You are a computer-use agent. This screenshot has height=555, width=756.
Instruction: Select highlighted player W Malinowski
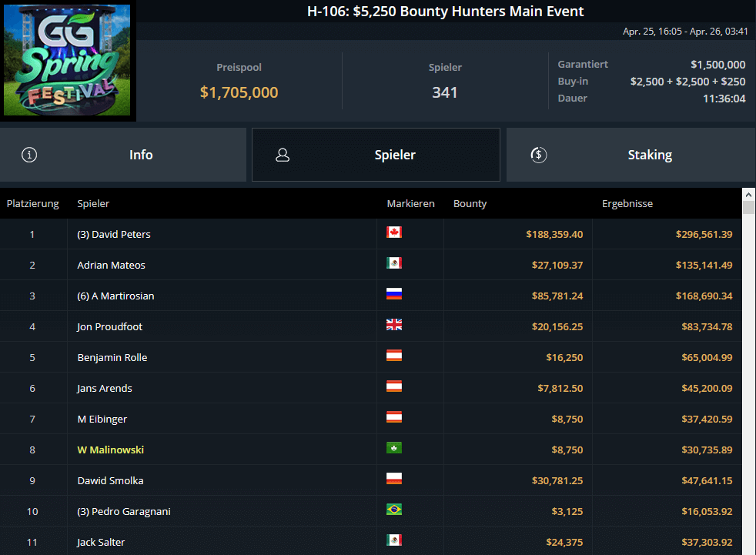tap(111, 450)
